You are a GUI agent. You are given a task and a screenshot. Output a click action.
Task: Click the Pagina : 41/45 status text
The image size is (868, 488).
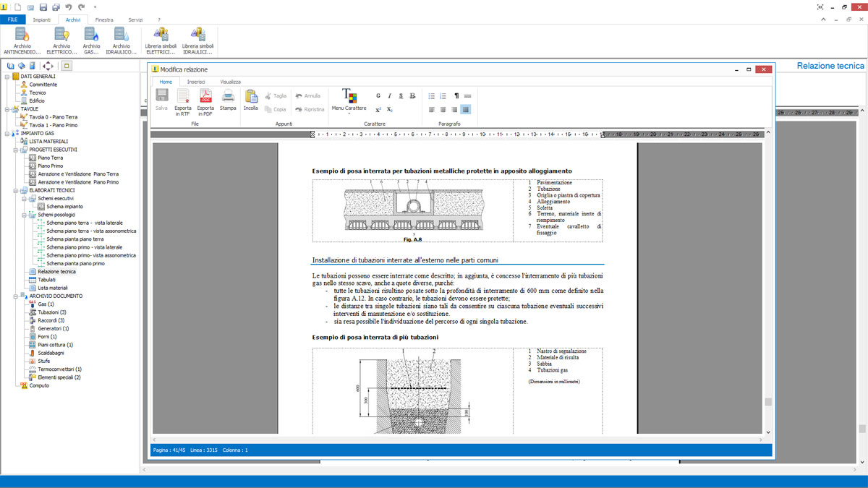click(171, 450)
